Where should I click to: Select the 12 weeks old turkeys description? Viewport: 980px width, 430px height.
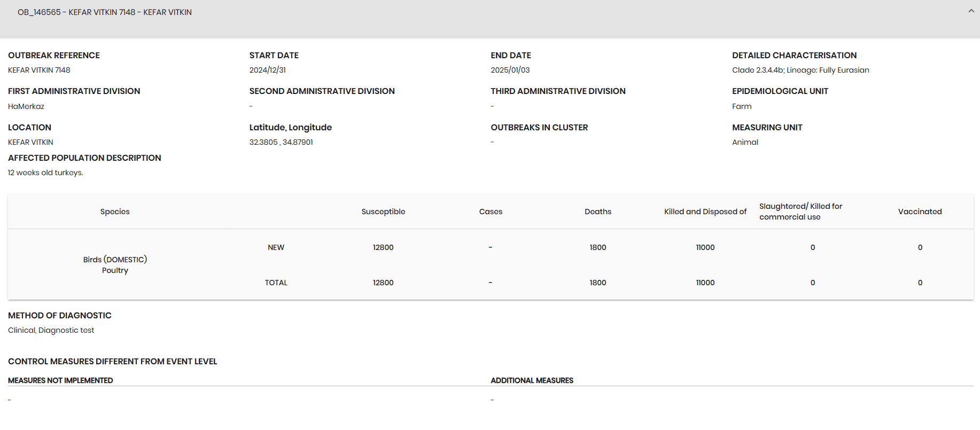[x=45, y=173]
